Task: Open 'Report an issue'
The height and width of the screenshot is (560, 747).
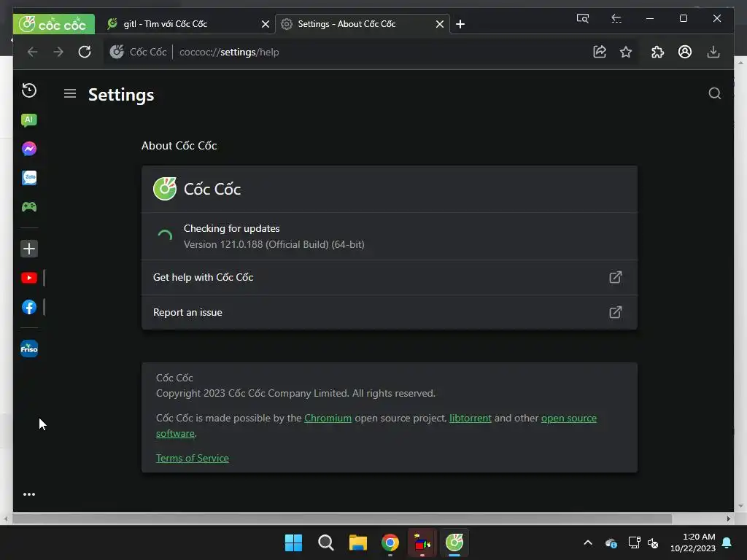Action: pyautogui.click(x=390, y=312)
